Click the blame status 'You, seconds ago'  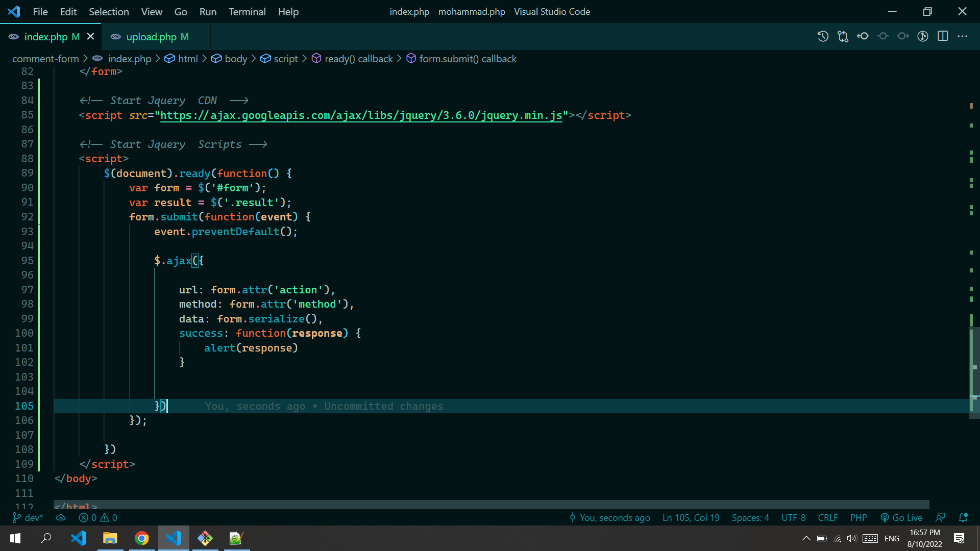pyautogui.click(x=609, y=517)
